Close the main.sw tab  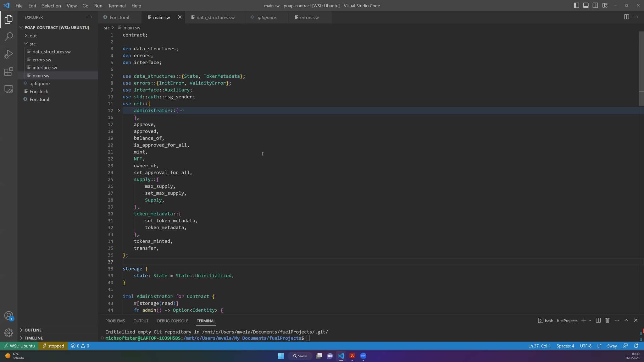(x=180, y=17)
